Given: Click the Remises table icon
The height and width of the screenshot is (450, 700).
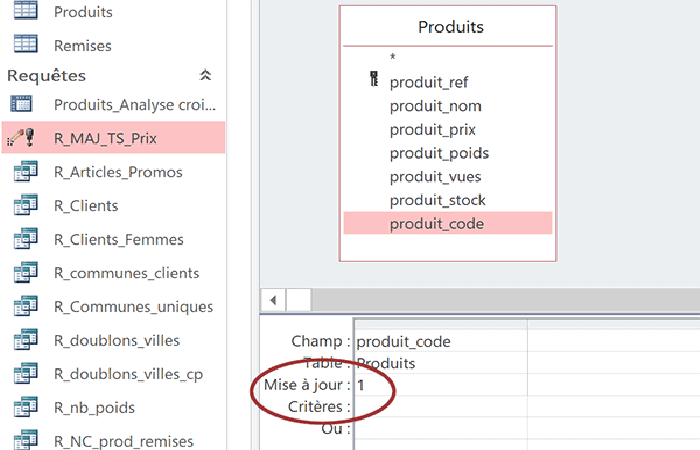Looking at the screenshot, I should pyautogui.click(x=25, y=44).
